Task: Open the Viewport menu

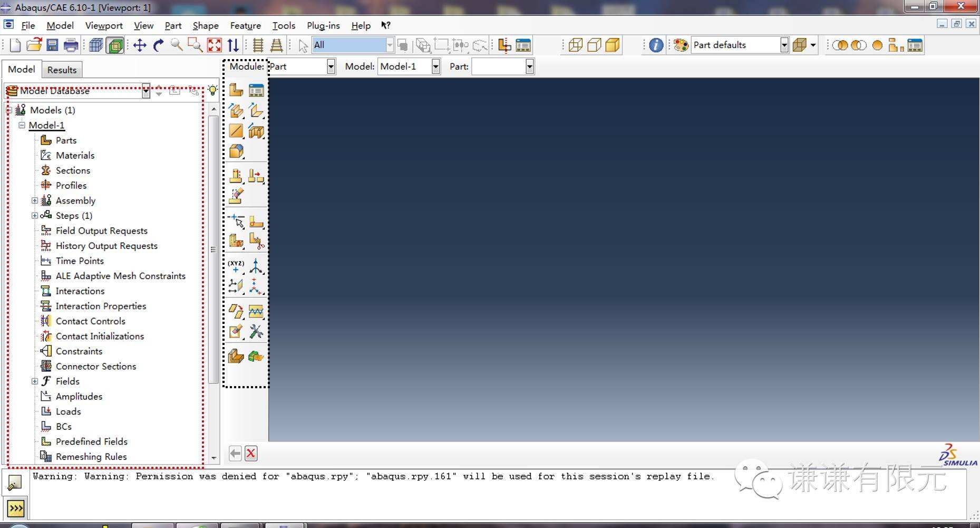Action: [104, 25]
